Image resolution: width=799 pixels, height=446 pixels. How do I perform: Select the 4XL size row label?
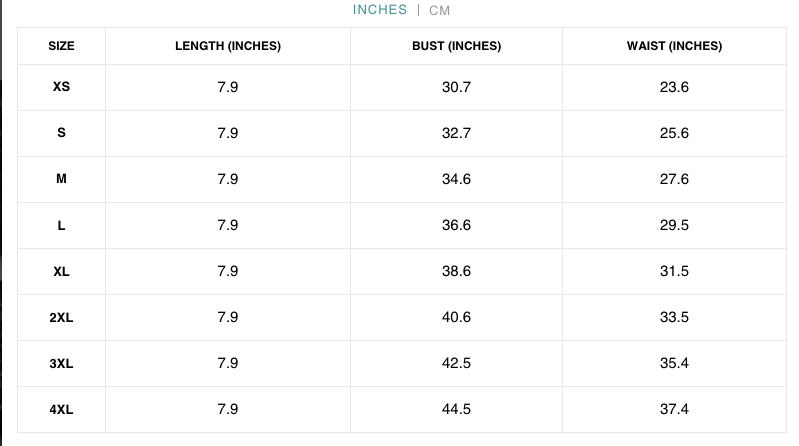61,409
